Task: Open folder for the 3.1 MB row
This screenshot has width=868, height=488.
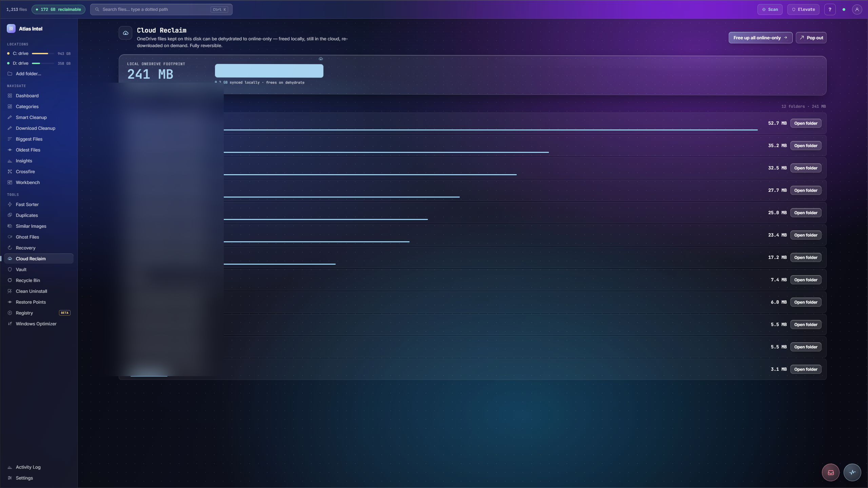Action: tap(806, 369)
